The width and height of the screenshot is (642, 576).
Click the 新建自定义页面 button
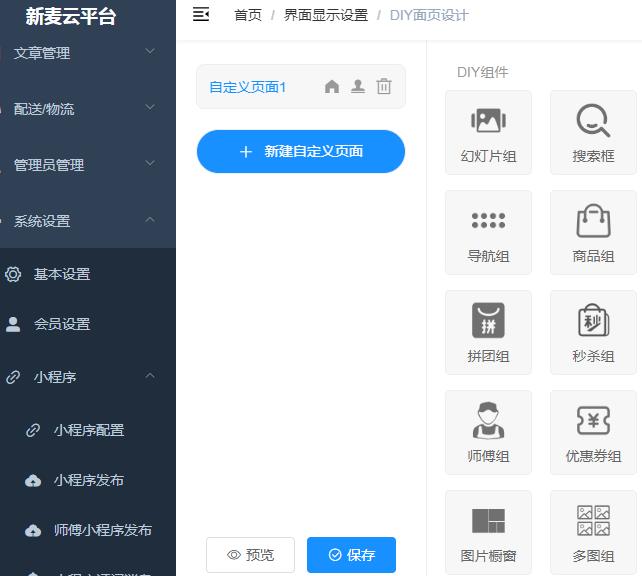point(301,152)
